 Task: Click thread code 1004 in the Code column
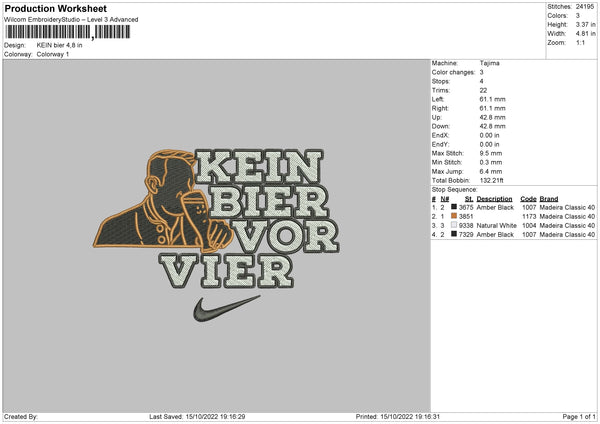click(529, 226)
